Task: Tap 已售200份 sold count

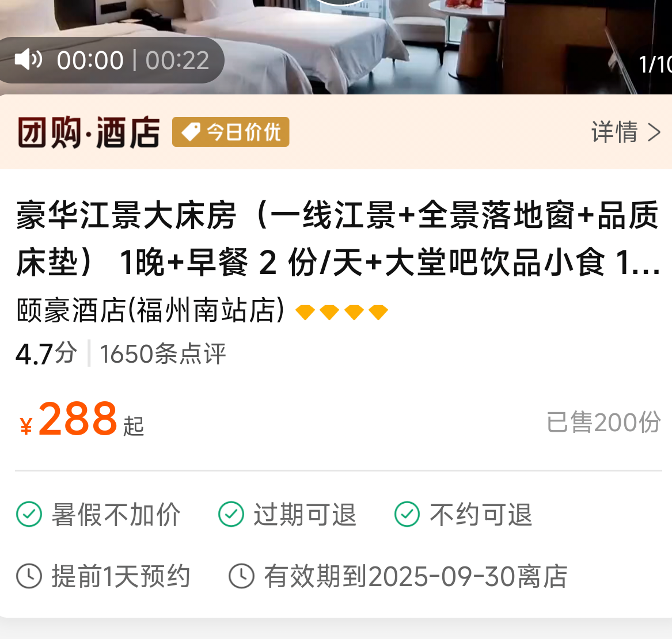Action: click(603, 422)
